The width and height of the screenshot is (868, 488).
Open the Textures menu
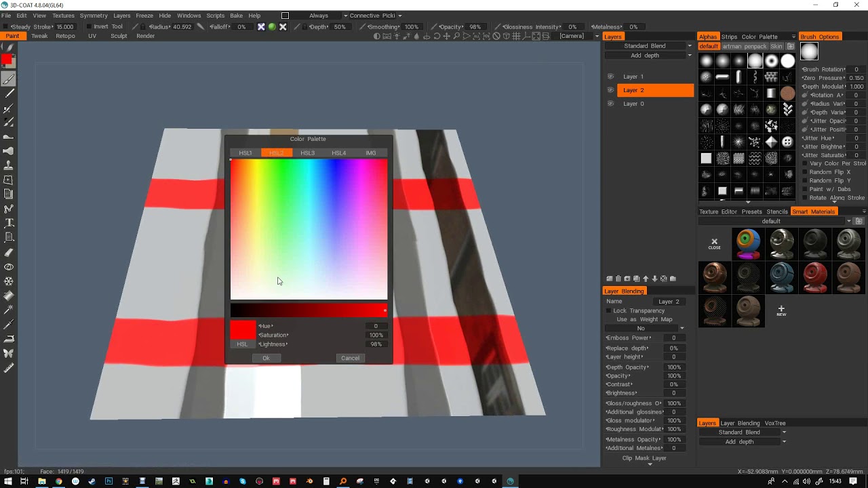click(x=63, y=16)
